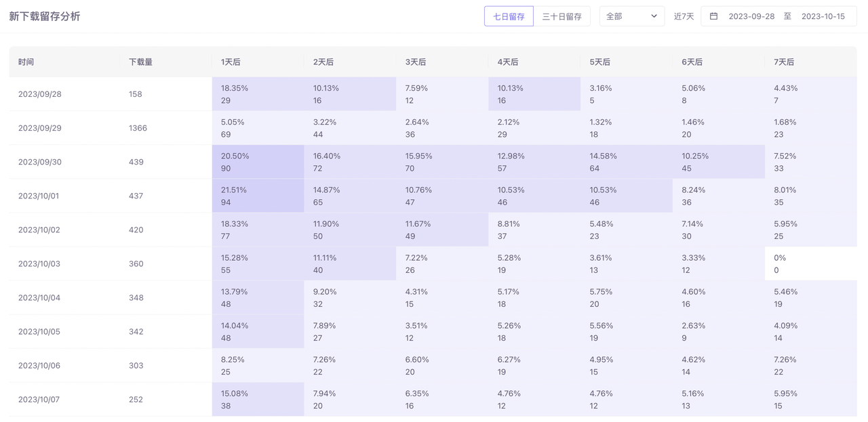This screenshot has height=422, width=868.
Task: Click the 7天后 column header
Action: point(784,62)
